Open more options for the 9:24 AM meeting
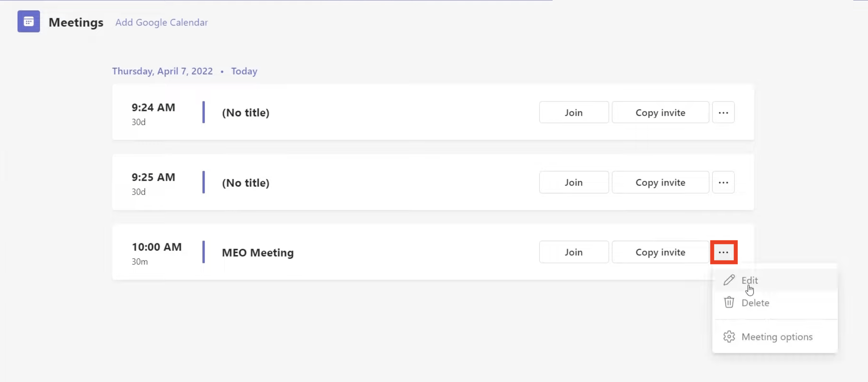Screen dimensions: 868x382 point(723,112)
